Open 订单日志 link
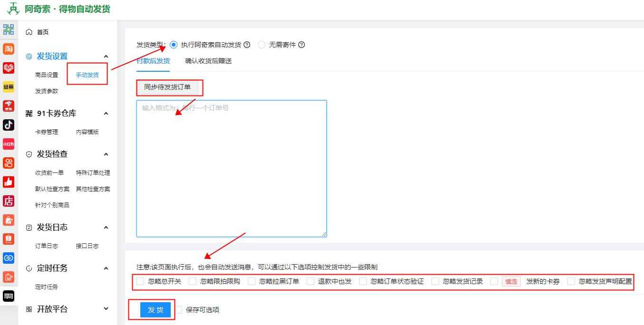This screenshot has height=325, width=644. click(x=47, y=246)
